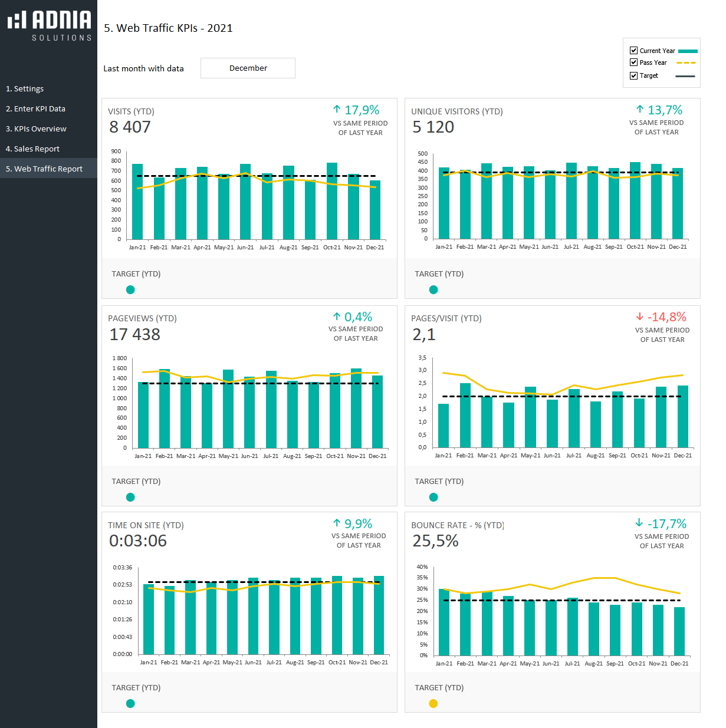Screen dimensions: 726x728
Task: Open the last month December dropdown
Action: [x=248, y=68]
